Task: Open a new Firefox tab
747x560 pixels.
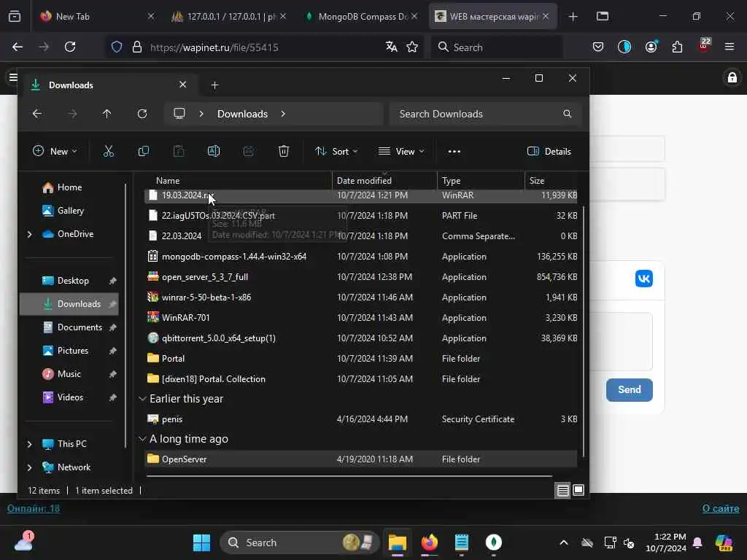Action: 573,17
